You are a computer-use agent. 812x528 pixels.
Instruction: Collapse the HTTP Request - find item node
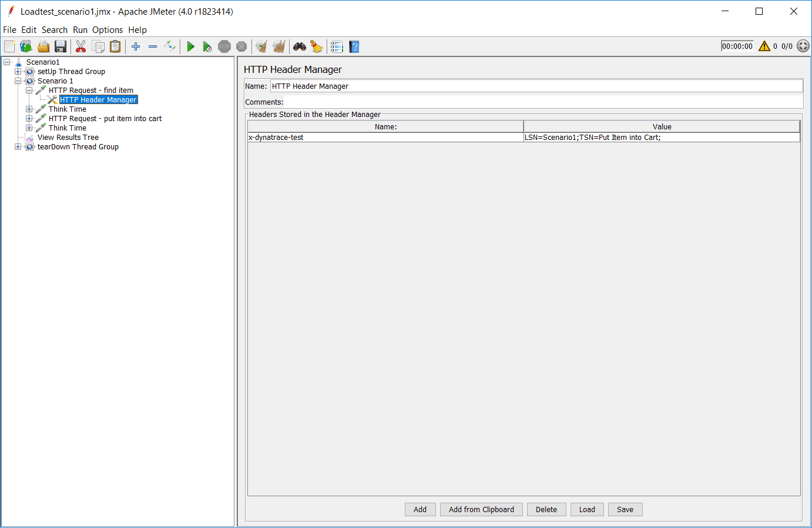click(29, 90)
